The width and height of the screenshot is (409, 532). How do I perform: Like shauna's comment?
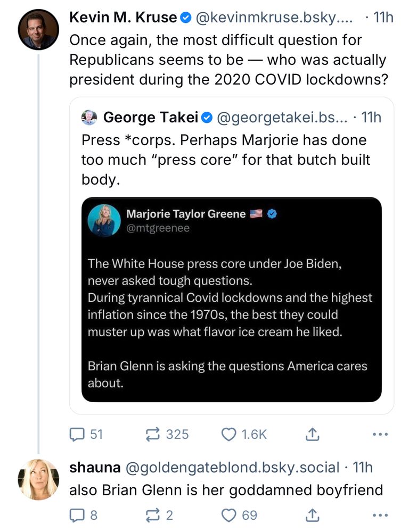coord(230,515)
